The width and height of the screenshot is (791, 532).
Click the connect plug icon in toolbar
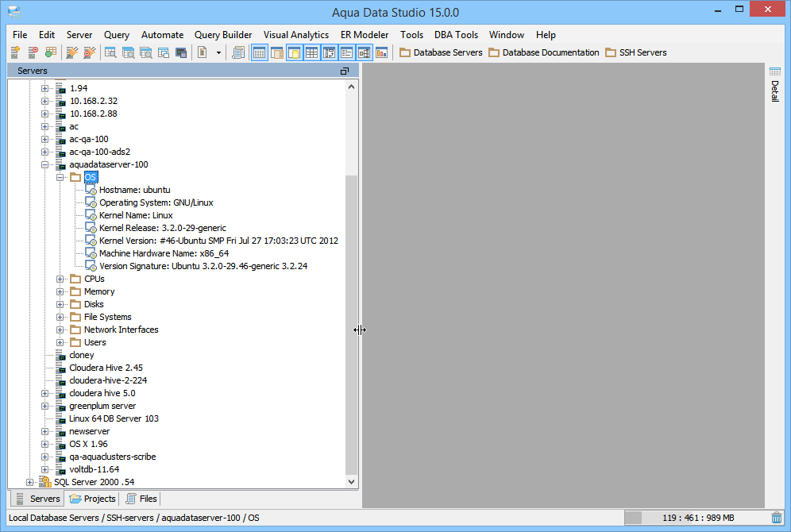72,52
